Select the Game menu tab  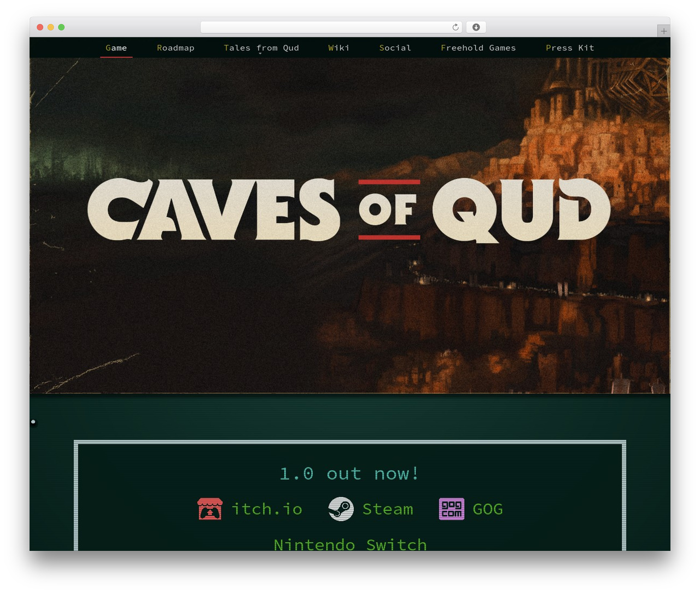(x=116, y=48)
